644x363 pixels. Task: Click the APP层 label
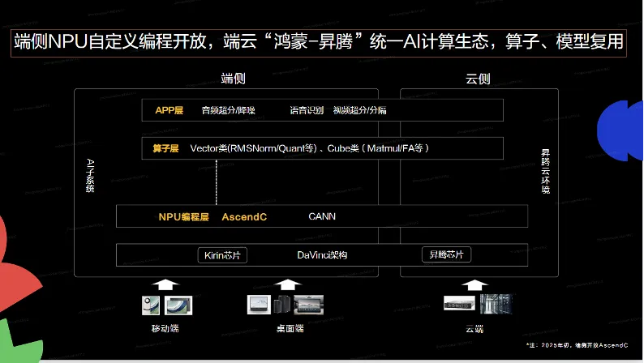click(169, 110)
